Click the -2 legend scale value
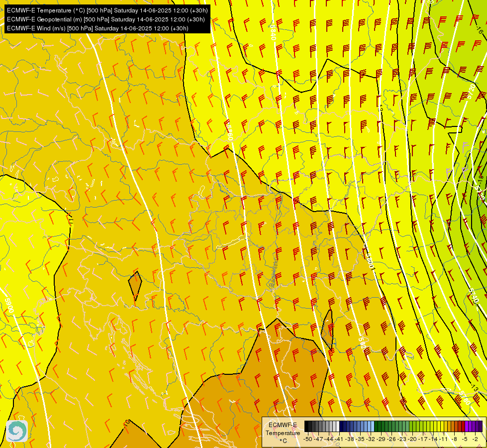The width and height of the screenshot is (487, 448). [x=475, y=439]
